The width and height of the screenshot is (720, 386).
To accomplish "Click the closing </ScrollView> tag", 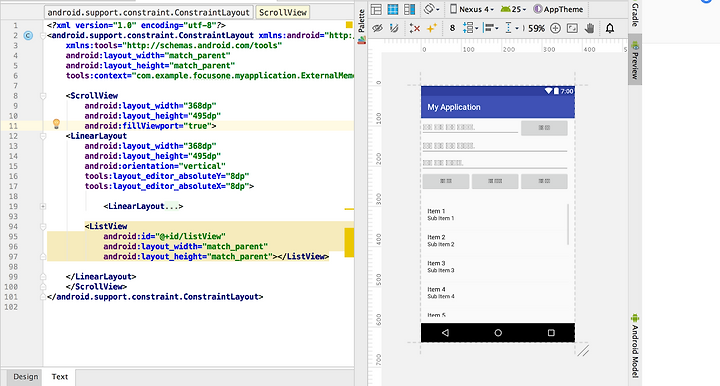I will tap(96, 287).
